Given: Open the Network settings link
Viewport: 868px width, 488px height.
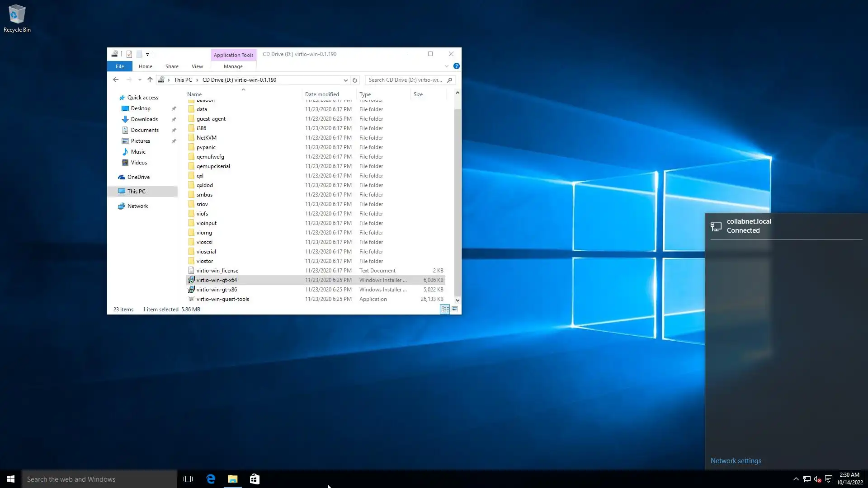Looking at the screenshot, I should click(x=736, y=461).
